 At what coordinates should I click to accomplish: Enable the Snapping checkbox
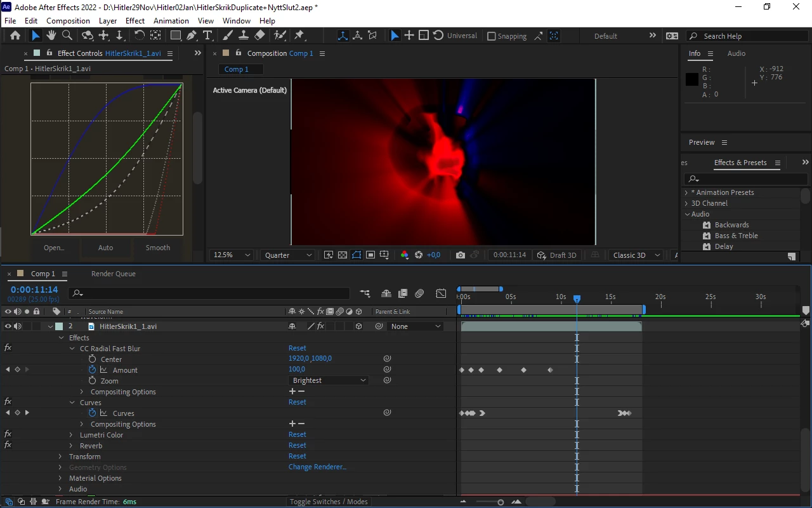coord(491,36)
